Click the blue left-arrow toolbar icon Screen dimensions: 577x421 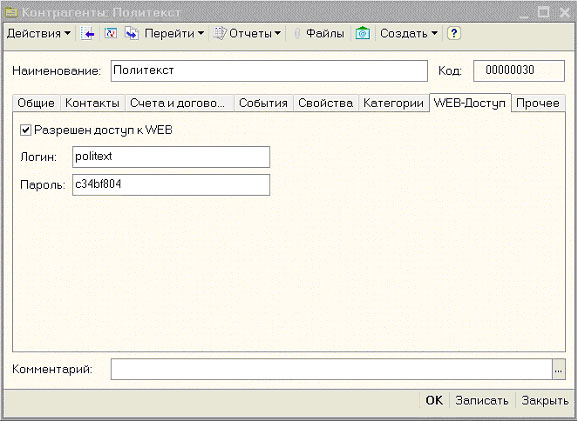click(88, 33)
